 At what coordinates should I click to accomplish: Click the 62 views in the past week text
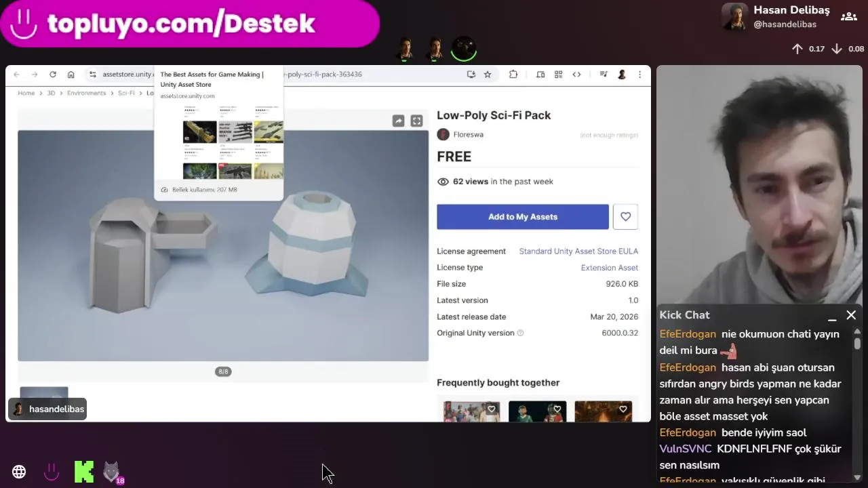pyautogui.click(x=503, y=182)
